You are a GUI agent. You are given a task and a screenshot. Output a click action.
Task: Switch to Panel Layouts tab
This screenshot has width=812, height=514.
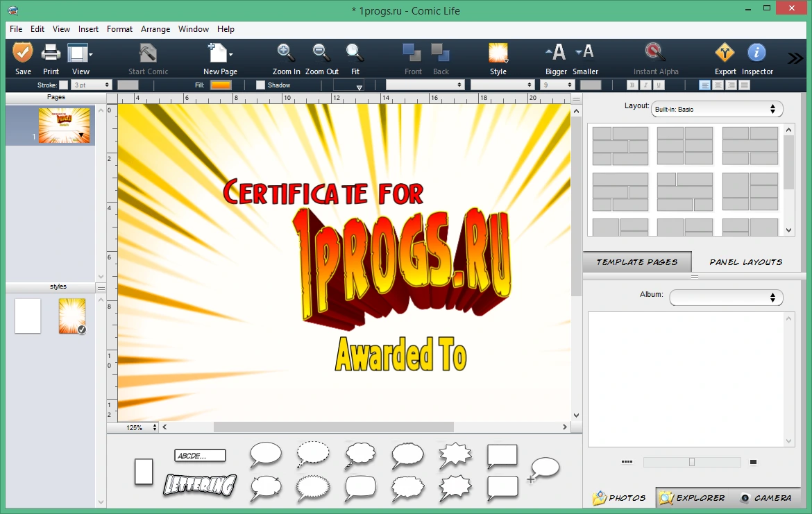[x=745, y=262]
